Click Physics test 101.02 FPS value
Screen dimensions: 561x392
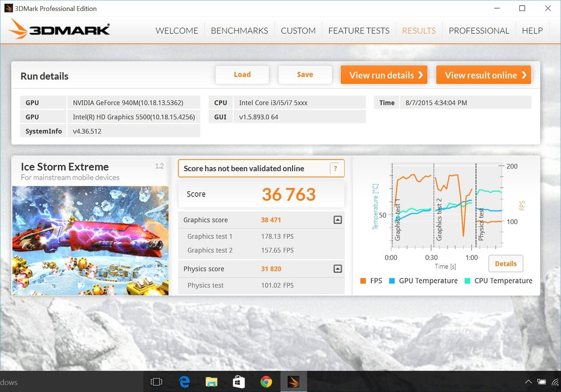[277, 285]
